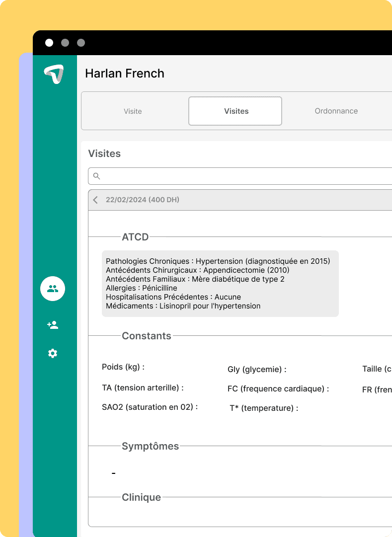Open the patients list icon

[53, 289]
